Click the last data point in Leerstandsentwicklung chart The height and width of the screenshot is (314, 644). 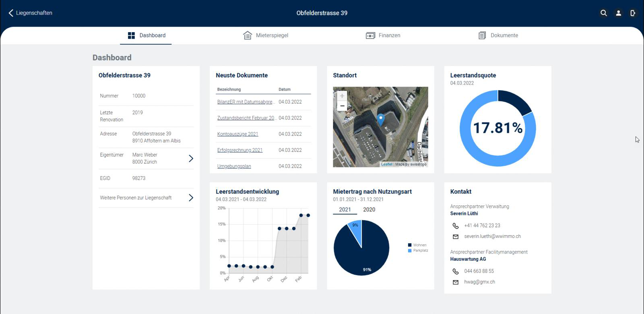click(x=308, y=215)
